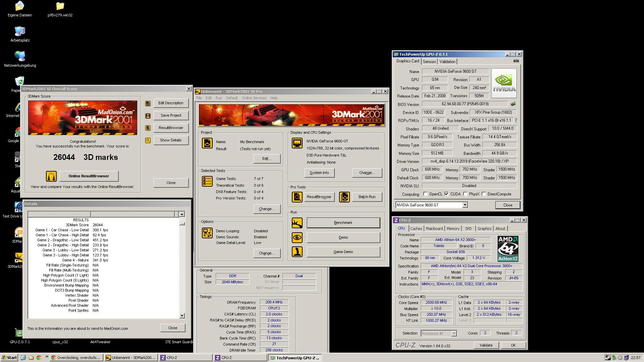Click the Selected Tests checklist icon
The height and width of the screenshot is (362, 644).
(207, 181)
